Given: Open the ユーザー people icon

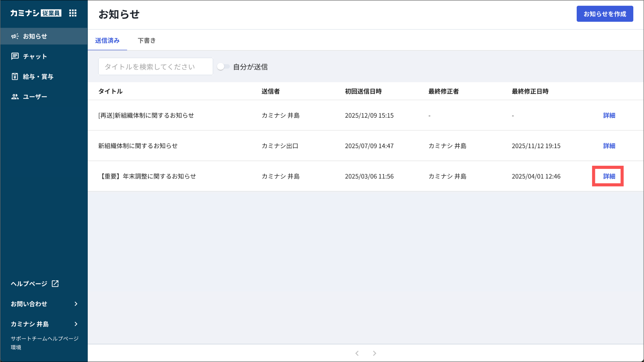Looking at the screenshot, I should 15,97.
